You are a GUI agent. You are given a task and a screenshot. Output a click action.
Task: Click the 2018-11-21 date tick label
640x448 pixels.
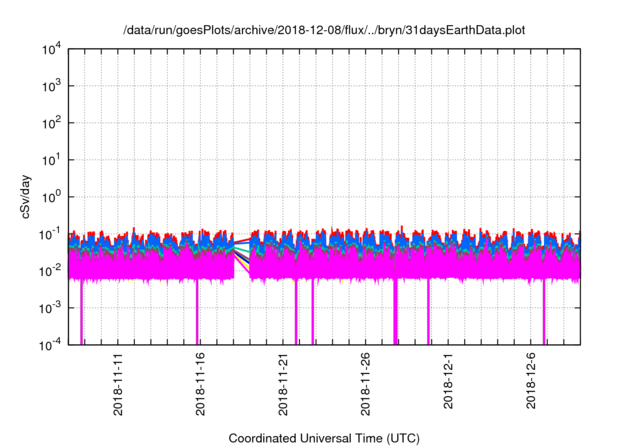283,384
